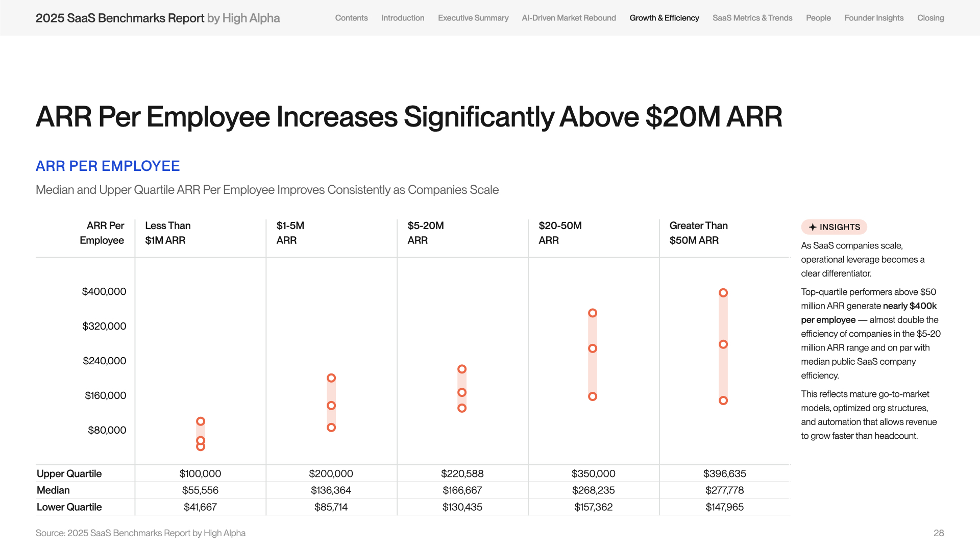Click the Insights sparkle badge
980x551 pixels.
[834, 227]
